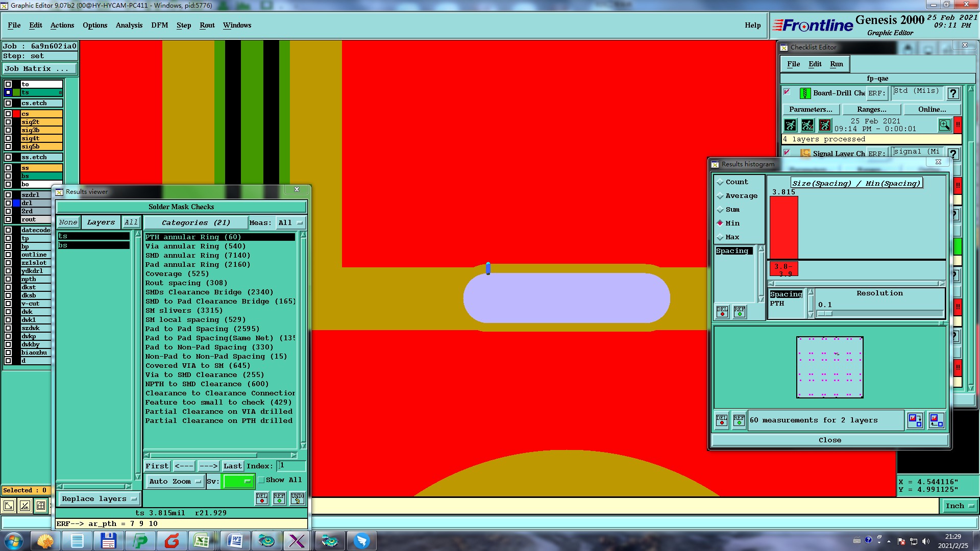
Task: Click first running-man run icon in Checklist
Action: pyautogui.click(x=790, y=125)
